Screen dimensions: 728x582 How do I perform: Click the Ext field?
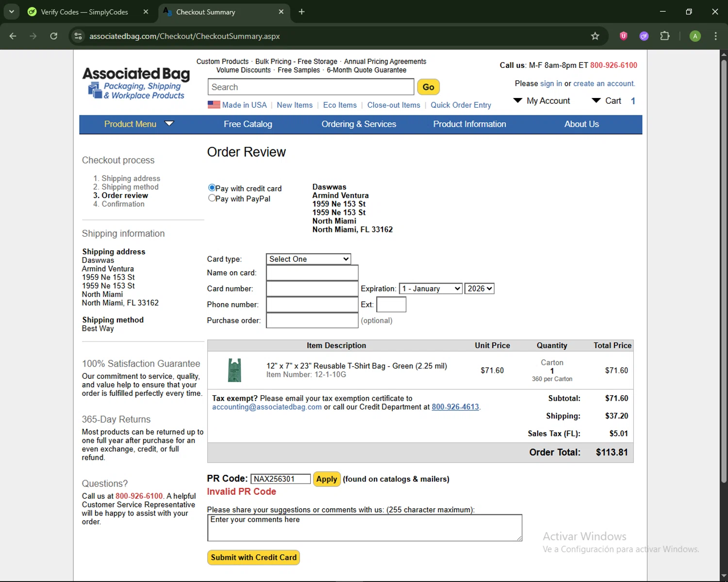click(x=391, y=305)
